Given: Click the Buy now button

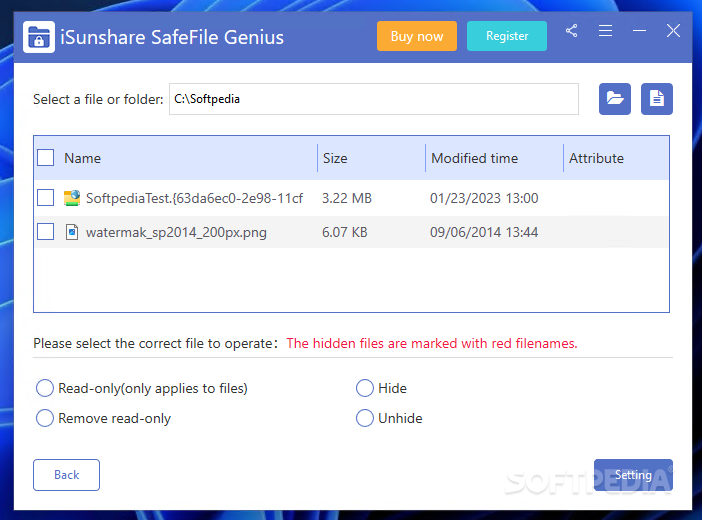Looking at the screenshot, I should pos(417,36).
